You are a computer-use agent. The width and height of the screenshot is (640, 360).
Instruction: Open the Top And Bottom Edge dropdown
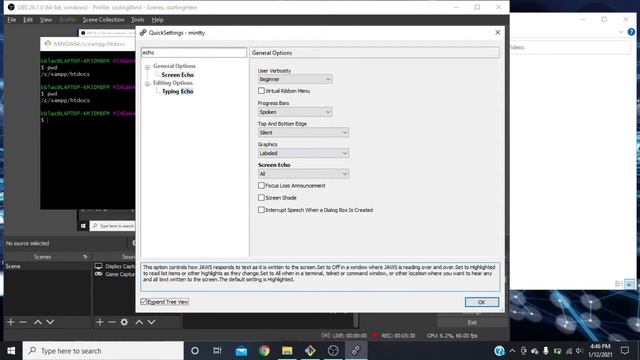[303, 133]
